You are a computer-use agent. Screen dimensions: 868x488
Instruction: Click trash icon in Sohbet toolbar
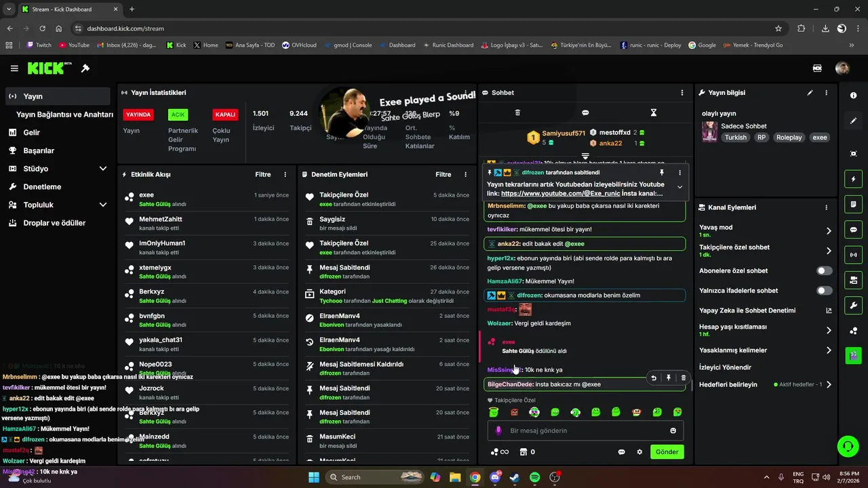point(517,113)
